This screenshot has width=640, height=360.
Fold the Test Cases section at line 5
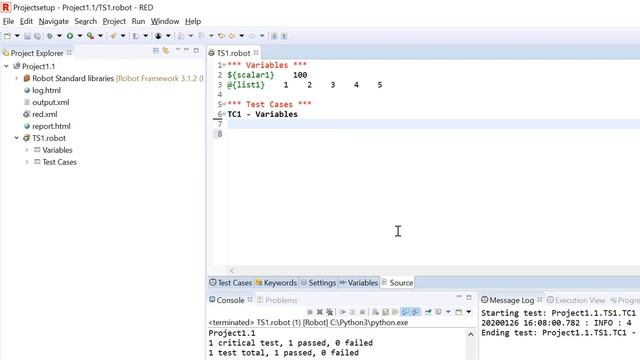[224, 104]
